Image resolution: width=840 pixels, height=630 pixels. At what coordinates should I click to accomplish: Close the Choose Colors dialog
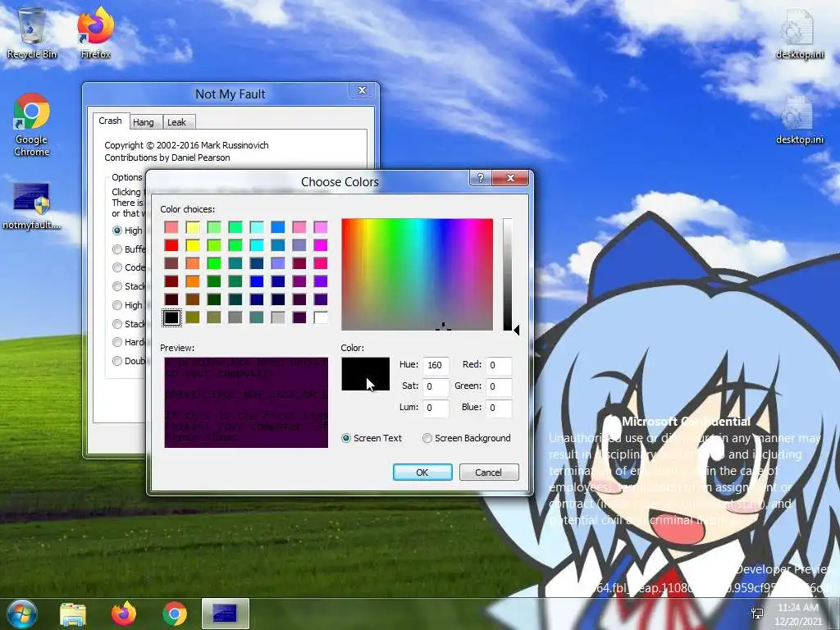(x=510, y=178)
